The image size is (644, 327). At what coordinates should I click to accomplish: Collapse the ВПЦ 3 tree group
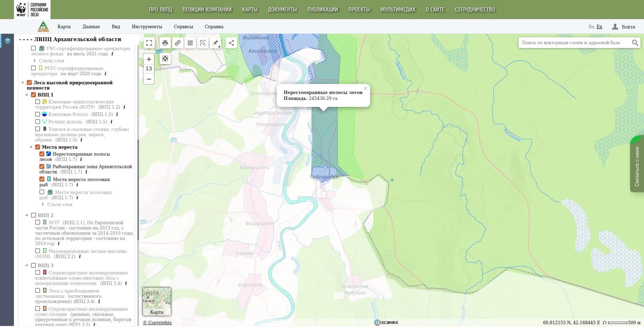[x=27, y=265]
